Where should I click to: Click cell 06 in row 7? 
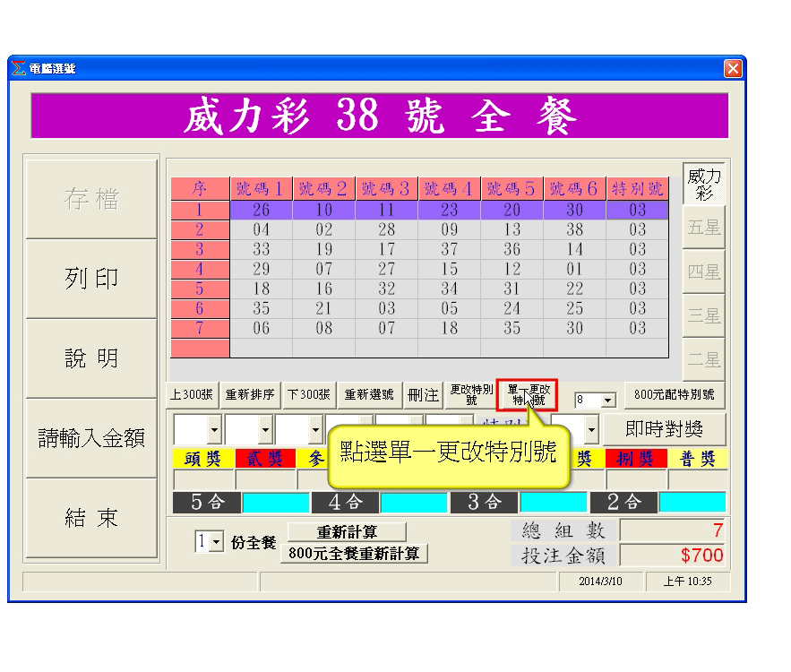pyautogui.click(x=261, y=329)
